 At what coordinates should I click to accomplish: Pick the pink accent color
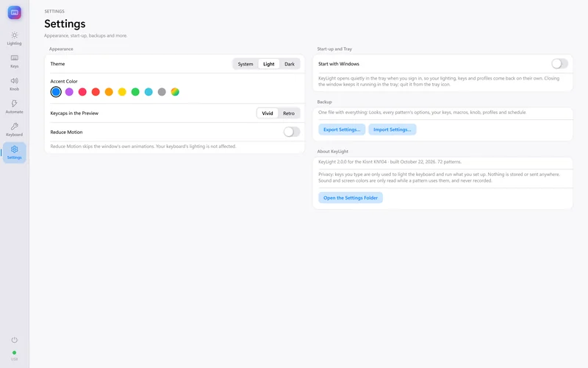[x=82, y=91]
